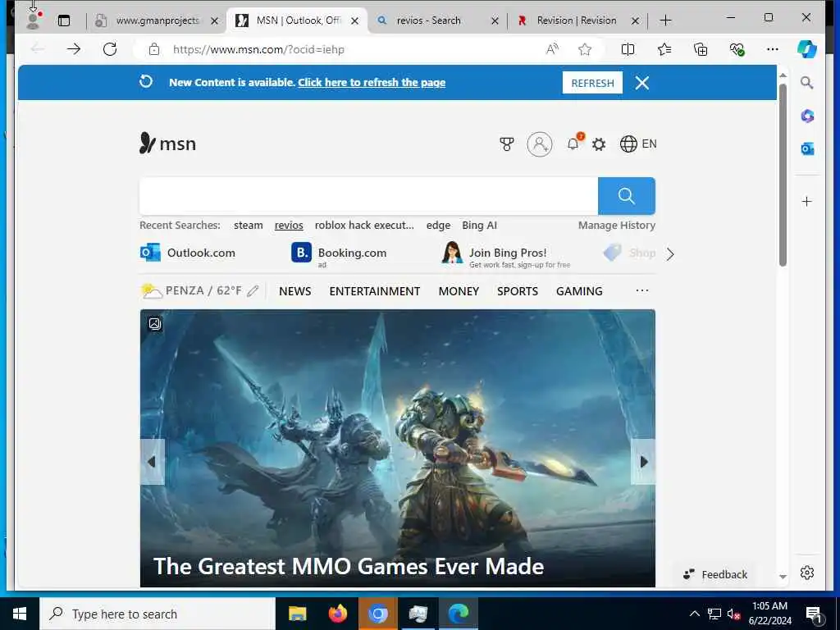Open split screen icon

(628, 49)
